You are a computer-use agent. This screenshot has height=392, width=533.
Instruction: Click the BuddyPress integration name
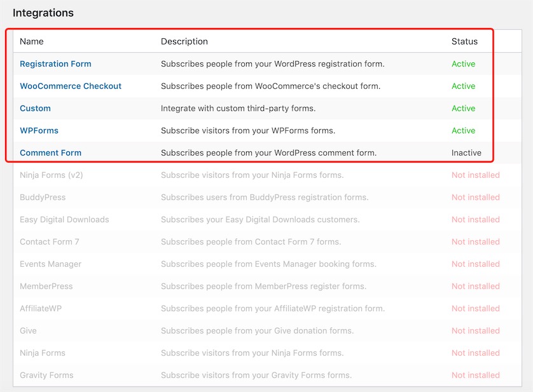43,198
